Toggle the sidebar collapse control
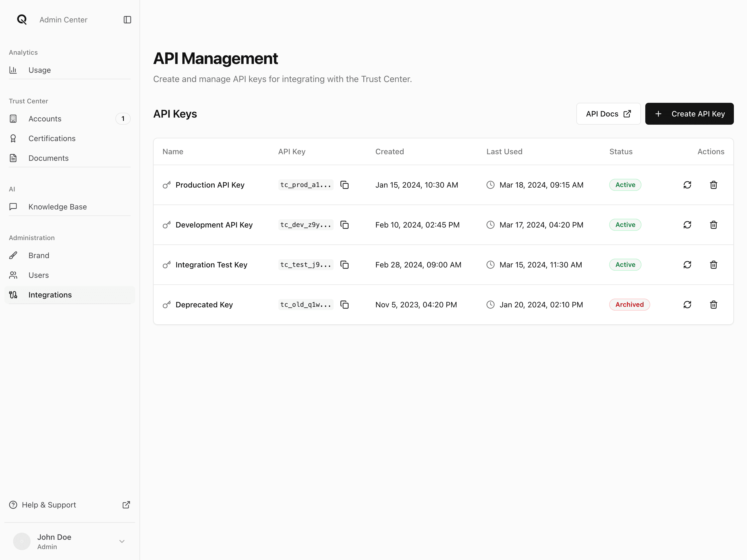747x560 pixels. [x=127, y=20]
